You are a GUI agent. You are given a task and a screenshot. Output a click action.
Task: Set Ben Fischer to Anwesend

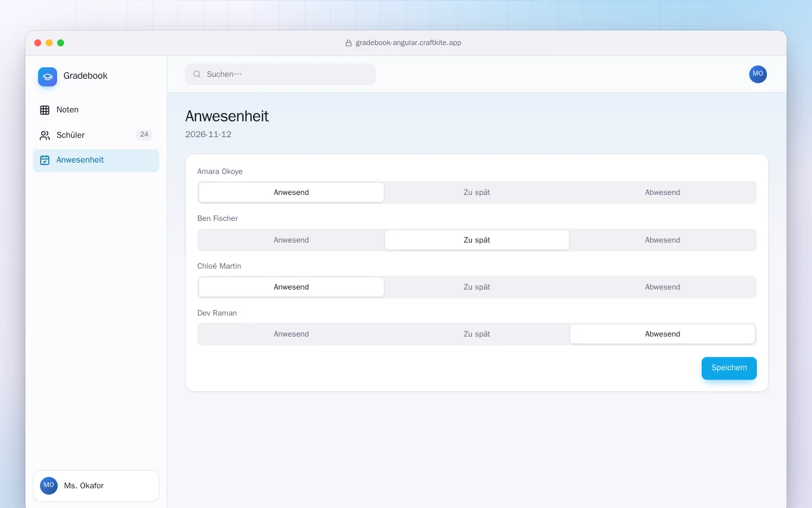291,240
